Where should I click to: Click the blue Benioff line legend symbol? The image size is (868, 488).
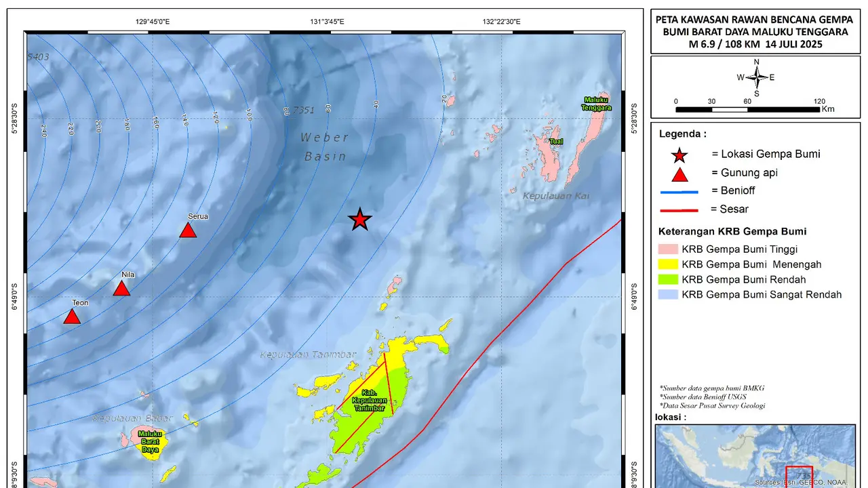coord(679,192)
